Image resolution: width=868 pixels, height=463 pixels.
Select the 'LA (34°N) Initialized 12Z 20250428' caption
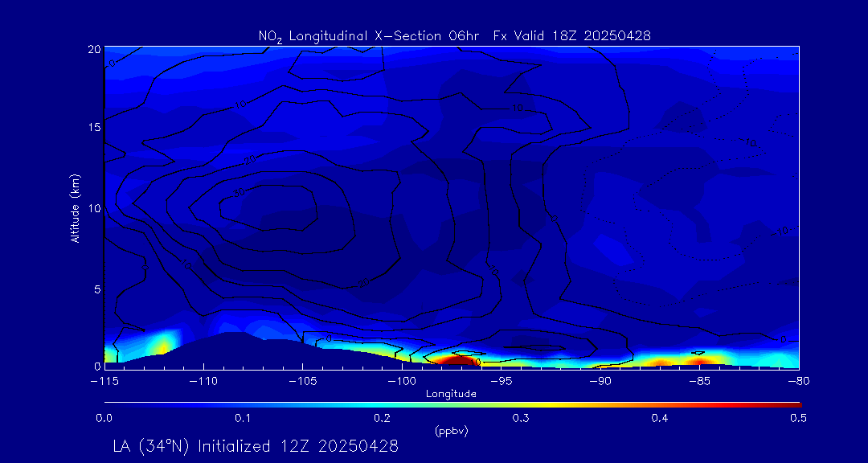point(256,446)
